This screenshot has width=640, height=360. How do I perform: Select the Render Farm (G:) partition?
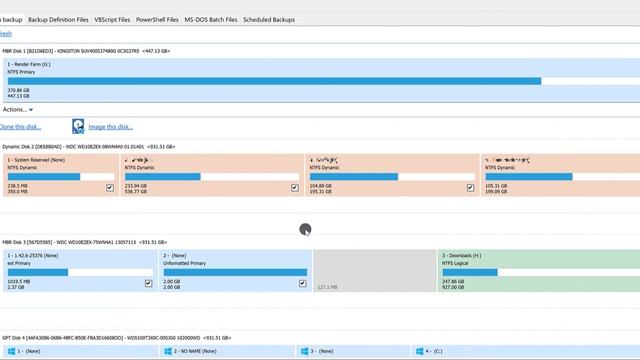[x=322, y=80]
